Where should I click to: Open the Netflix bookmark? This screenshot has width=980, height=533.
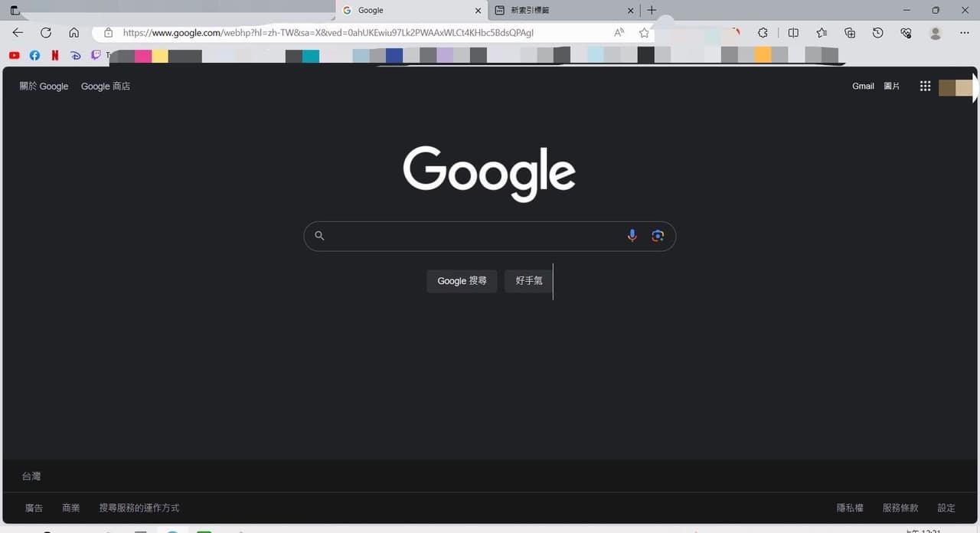pyautogui.click(x=55, y=55)
